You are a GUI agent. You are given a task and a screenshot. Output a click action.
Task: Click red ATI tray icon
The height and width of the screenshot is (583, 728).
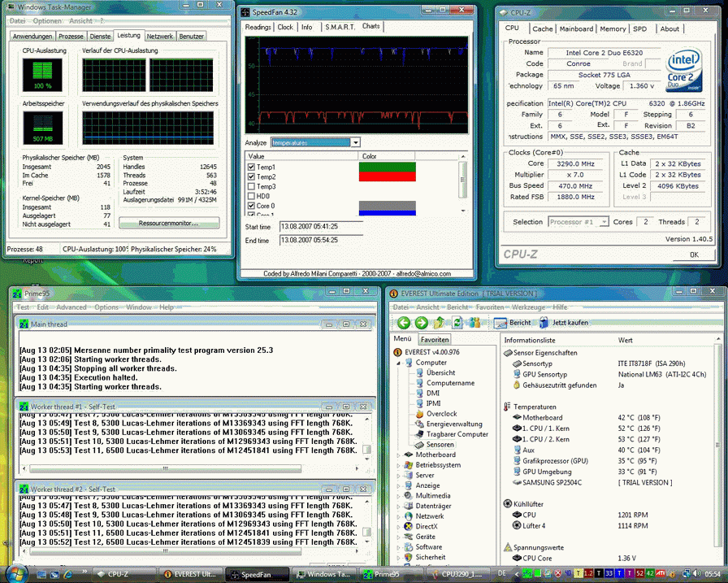[x=661, y=574]
